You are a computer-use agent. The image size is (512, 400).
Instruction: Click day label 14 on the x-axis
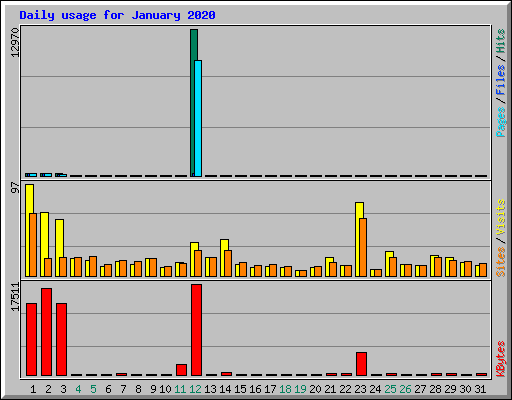click(x=225, y=389)
